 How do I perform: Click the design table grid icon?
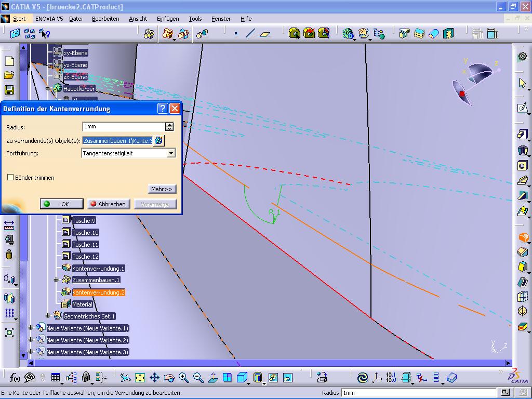point(55,377)
